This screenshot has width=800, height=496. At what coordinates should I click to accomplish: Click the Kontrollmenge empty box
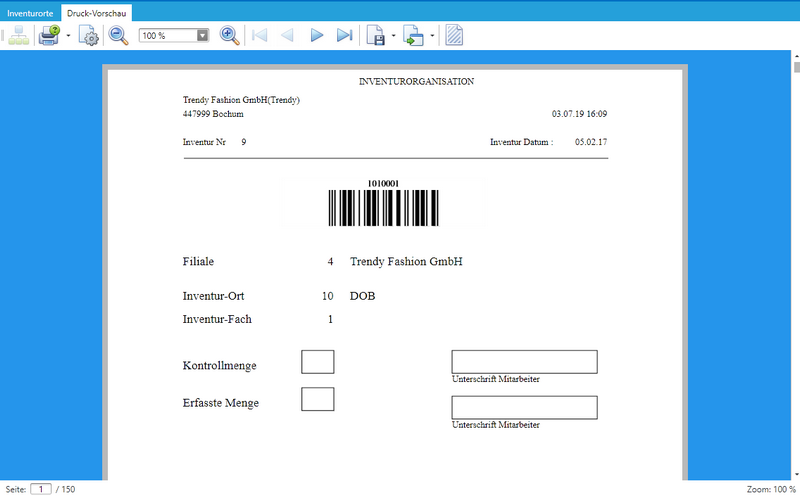(x=318, y=362)
